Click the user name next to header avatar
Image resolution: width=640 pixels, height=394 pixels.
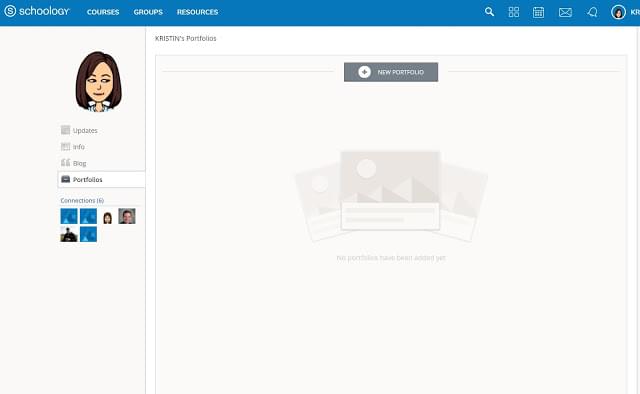coord(635,12)
